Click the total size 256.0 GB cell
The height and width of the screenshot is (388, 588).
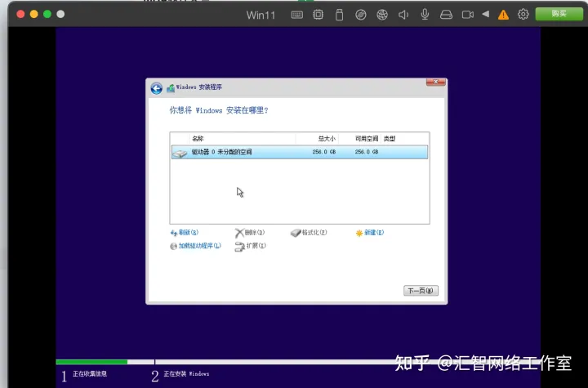point(324,152)
